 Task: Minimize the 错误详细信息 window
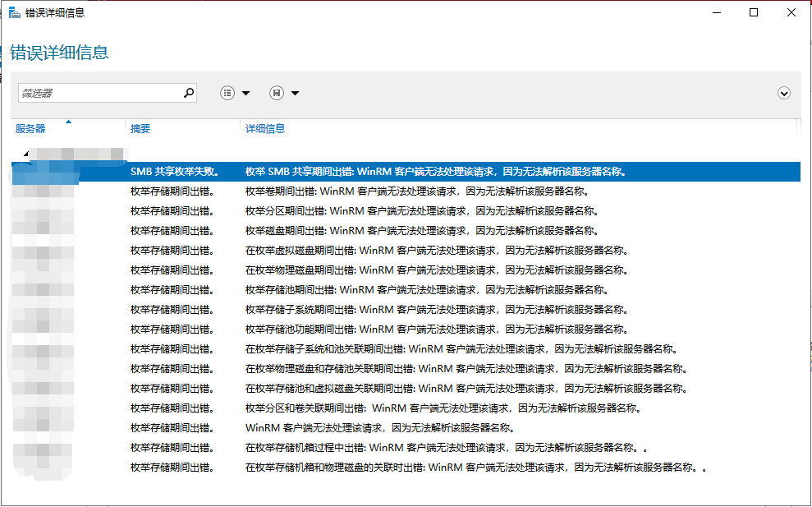[x=717, y=12]
